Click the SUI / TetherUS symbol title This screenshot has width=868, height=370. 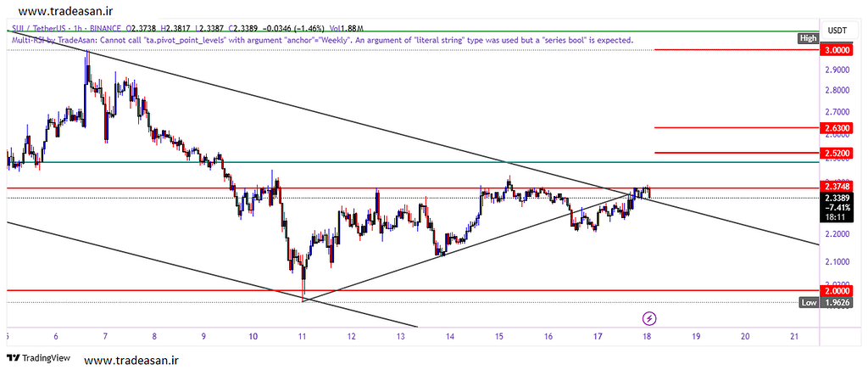coord(39,28)
